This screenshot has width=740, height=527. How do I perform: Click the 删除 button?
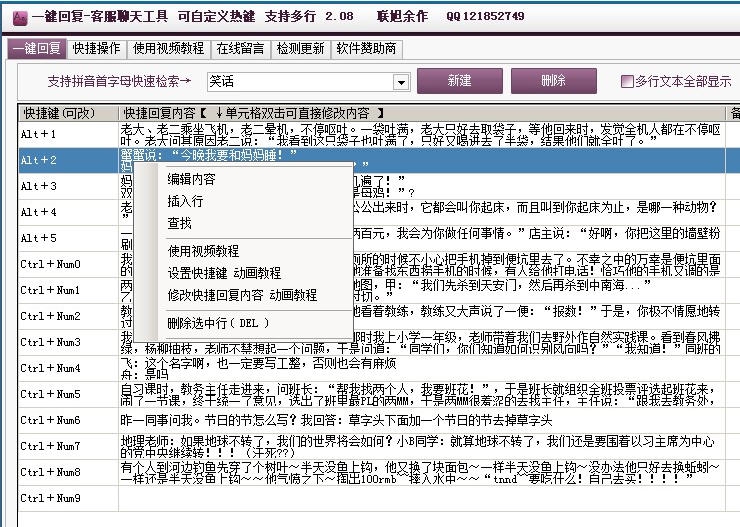point(554,81)
